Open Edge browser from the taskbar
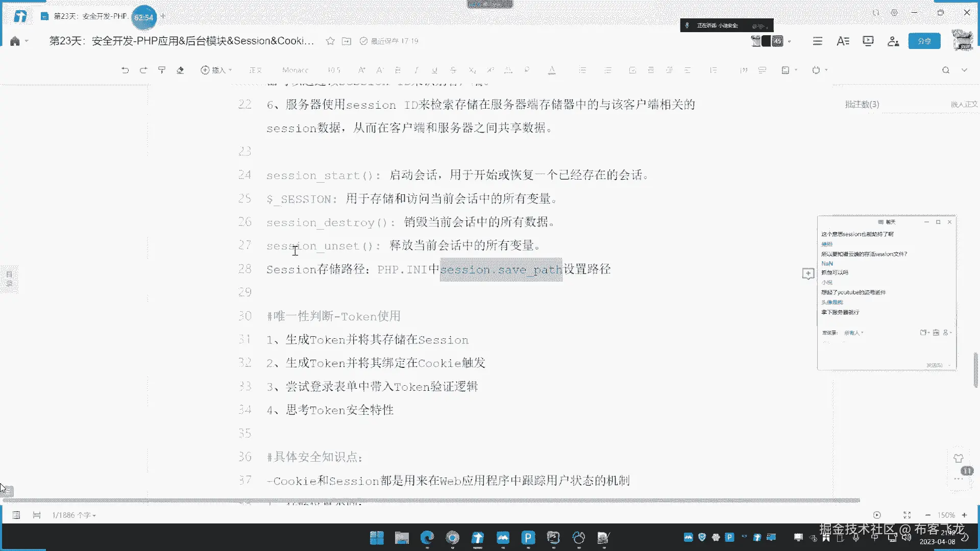The width and height of the screenshot is (980, 551). click(427, 538)
